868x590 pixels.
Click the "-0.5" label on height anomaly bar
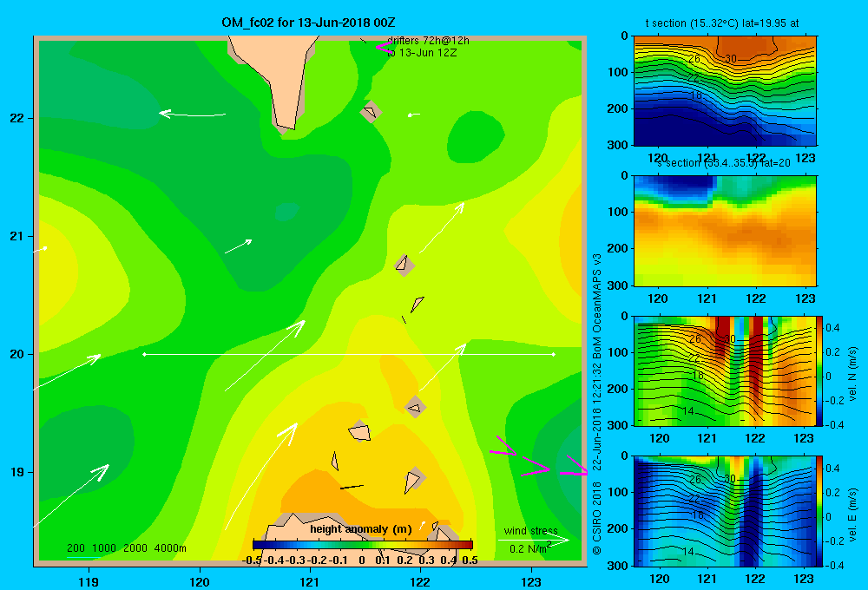click(x=252, y=560)
